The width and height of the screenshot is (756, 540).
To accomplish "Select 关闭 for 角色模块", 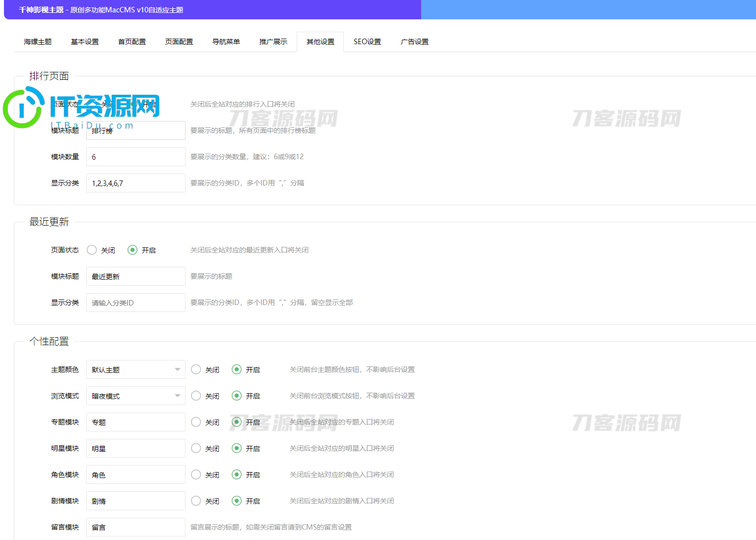I will click(x=205, y=475).
